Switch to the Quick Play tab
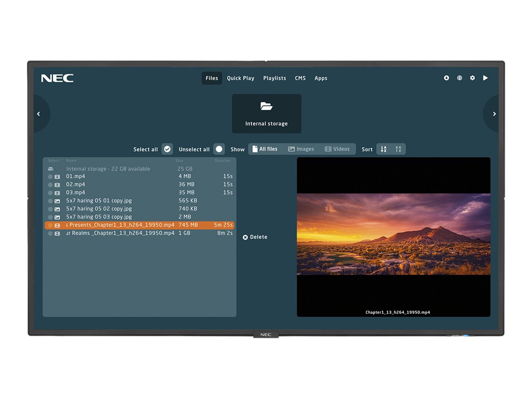Image resolution: width=532 pixels, height=399 pixels. (x=240, y=78)
